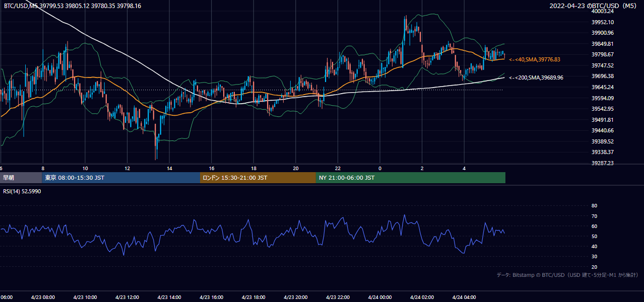Click RSI axis level 30
Viewport: 644px width, 302px height.
tap(594, 257)
